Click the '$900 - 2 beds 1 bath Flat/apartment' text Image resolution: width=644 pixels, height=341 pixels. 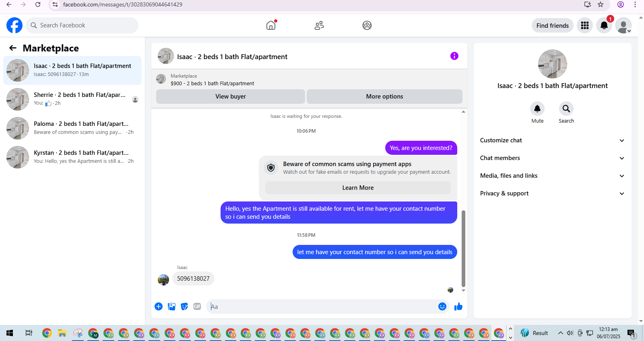(x=213, y=84)
